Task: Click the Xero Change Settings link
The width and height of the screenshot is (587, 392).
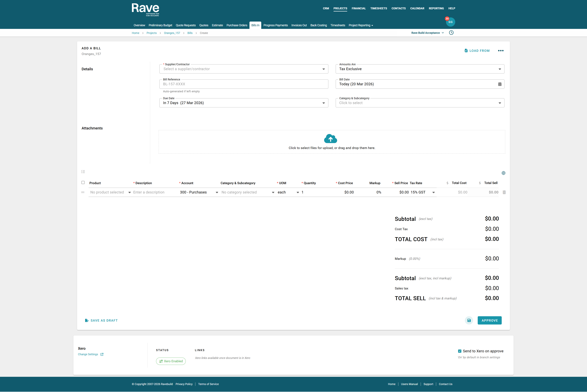Action: click(88, 354)
